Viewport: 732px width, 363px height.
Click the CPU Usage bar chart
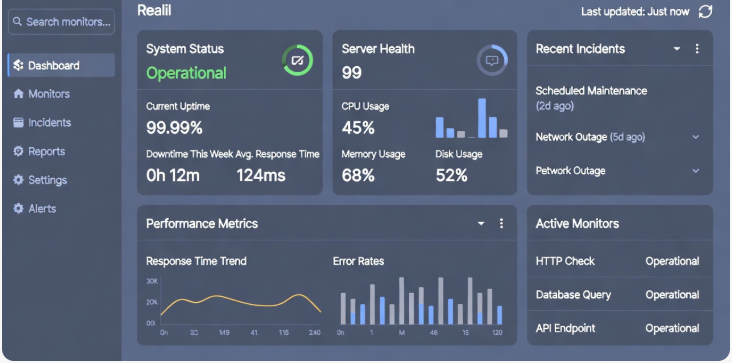coord(472,118)
